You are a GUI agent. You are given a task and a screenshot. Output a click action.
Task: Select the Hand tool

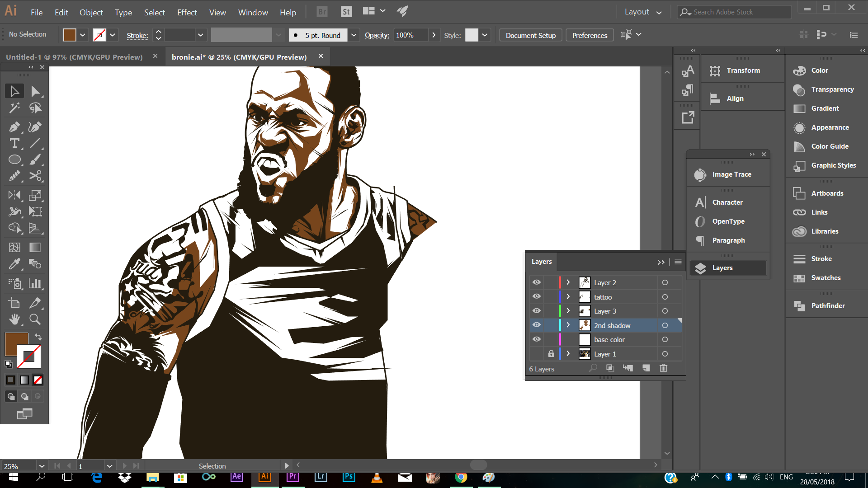tap(14, 319)
